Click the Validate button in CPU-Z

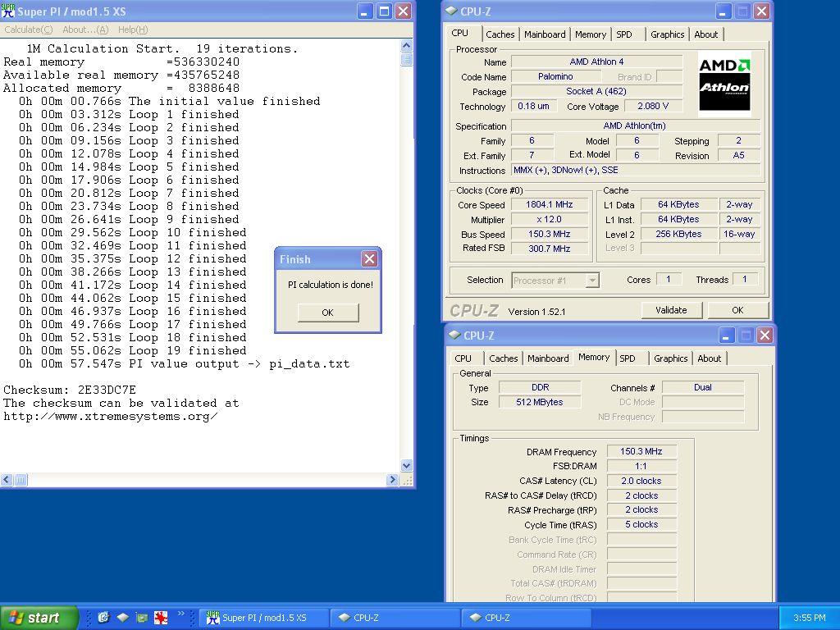[x=671, y=310]
